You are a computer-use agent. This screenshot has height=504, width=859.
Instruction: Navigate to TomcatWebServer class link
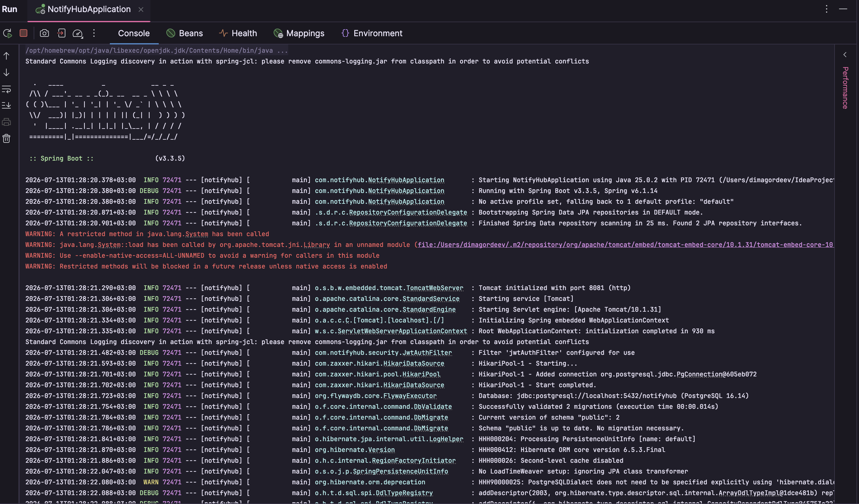(x=435, y=288)
